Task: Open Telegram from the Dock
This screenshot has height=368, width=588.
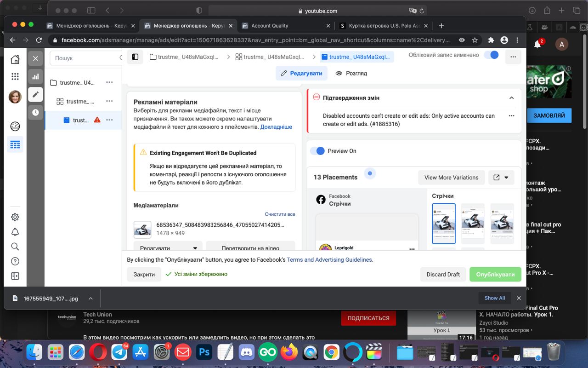Action: 120,353
